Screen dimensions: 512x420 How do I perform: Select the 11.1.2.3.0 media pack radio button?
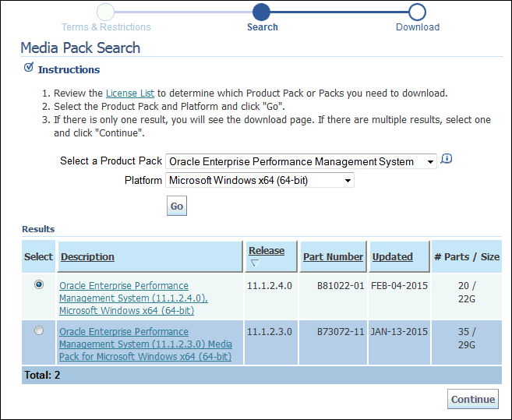click(39, 331)
